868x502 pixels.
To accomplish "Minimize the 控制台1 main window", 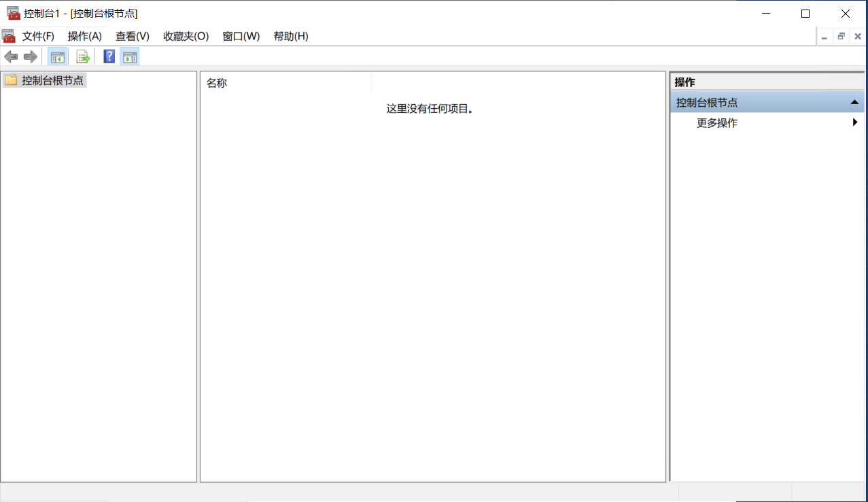I will tap(766, 13).
